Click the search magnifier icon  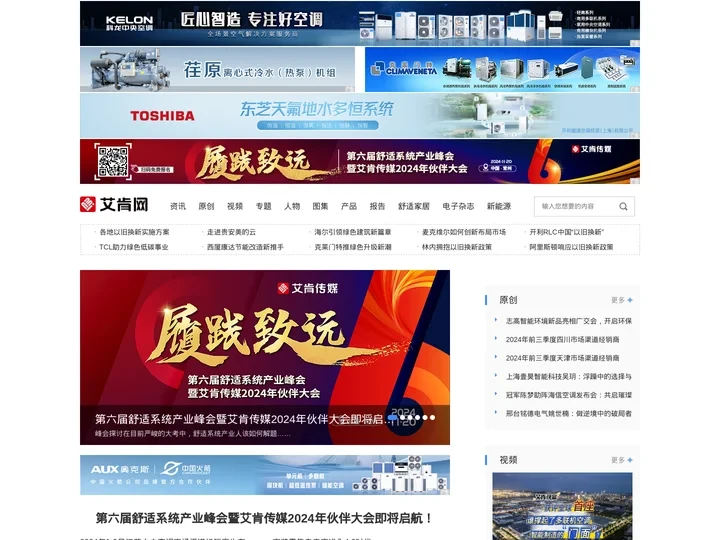tap(623, 207)
